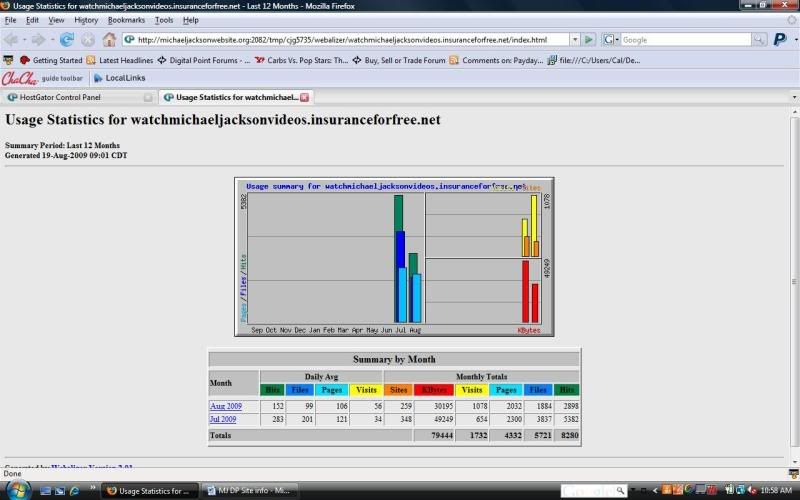Image resolution: width=800 pixels, height=500 pixels.
Task: Open the View menu
Action: tap(56, 20)
